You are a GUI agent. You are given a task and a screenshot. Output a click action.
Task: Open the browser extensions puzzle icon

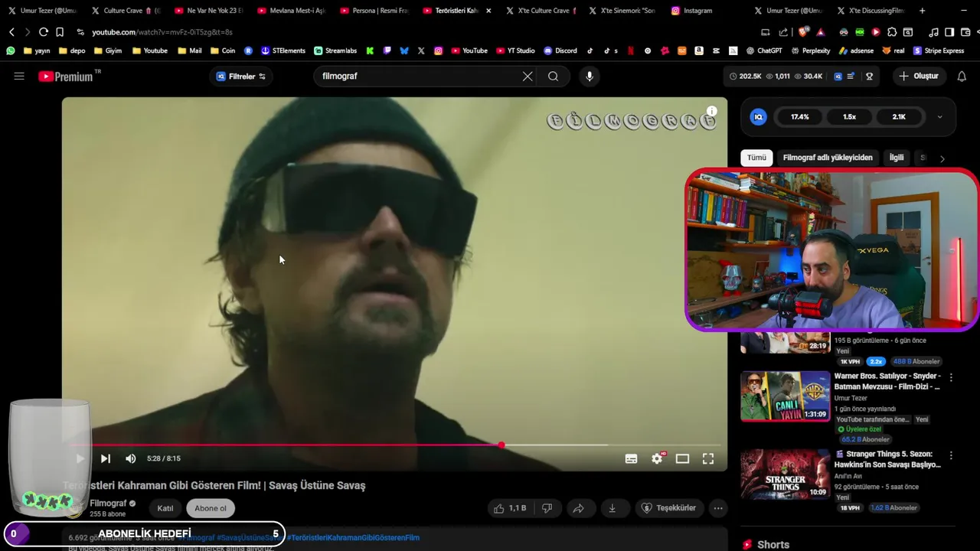(x=891, y=32)
